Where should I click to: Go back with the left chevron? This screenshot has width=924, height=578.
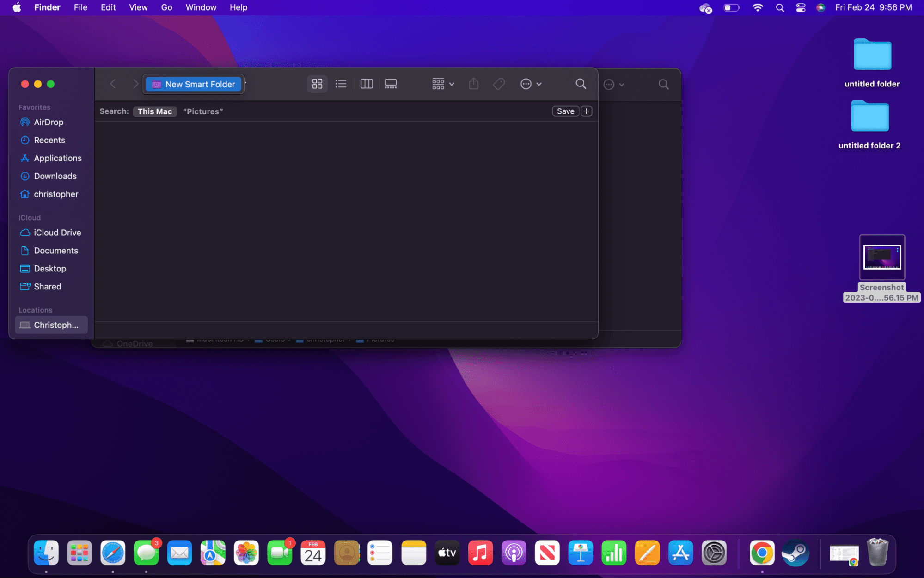click(112, 84)
